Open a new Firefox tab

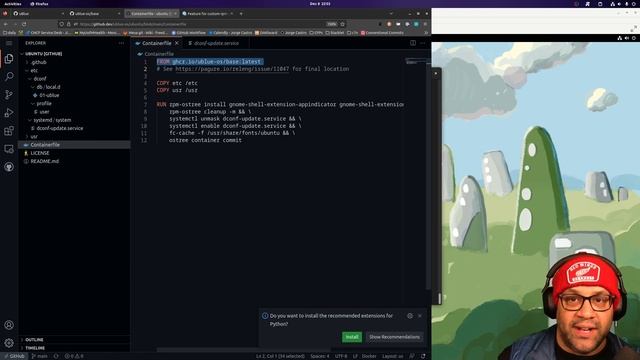(241, 13)
